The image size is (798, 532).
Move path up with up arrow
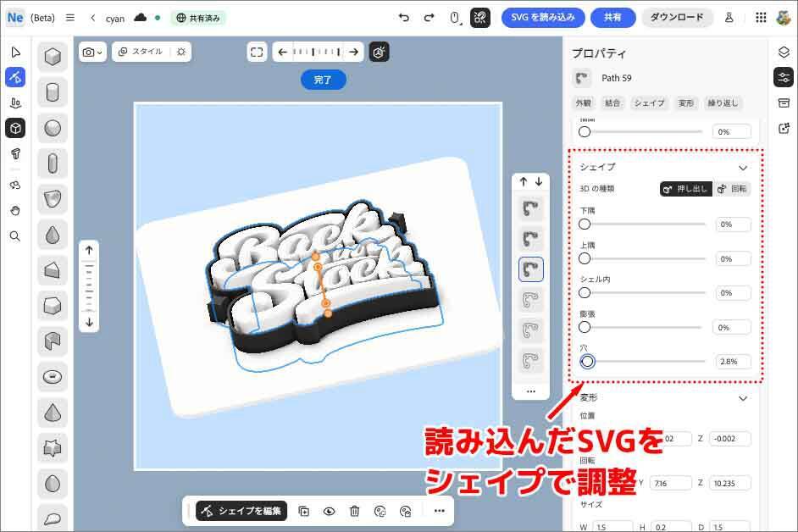(524, 181)
